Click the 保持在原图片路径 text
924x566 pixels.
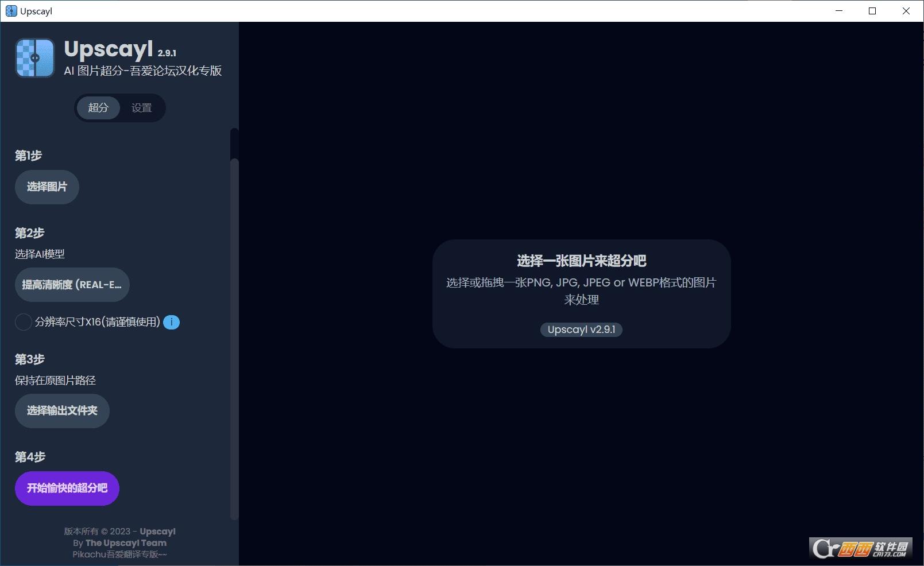(55, 381)
